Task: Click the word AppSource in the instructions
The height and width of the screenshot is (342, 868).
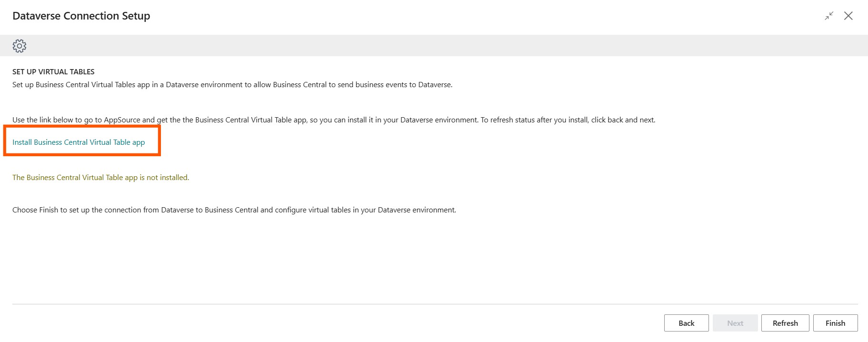Action: [x=122, y=120]
